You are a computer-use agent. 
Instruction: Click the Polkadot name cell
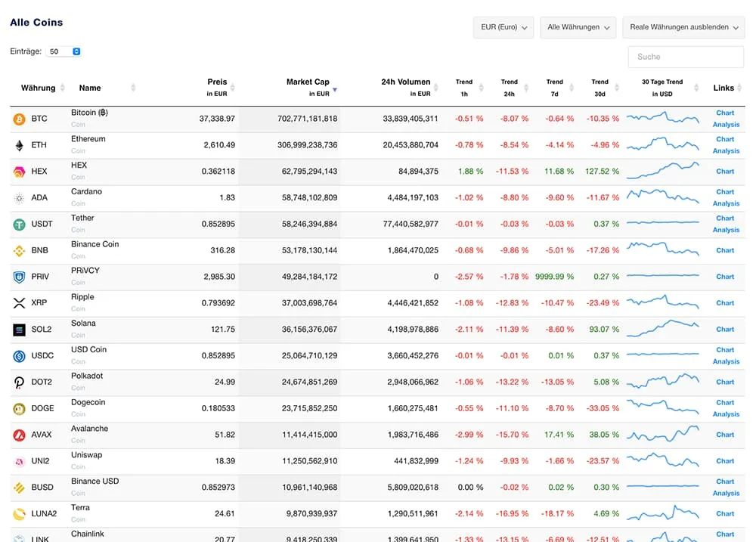87,376
